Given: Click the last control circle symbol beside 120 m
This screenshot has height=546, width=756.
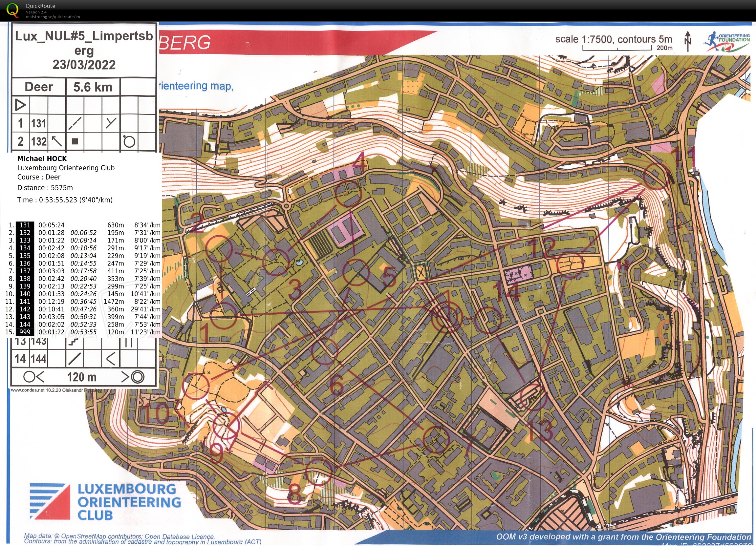Looking at the screenshot, I should click(x=33, y=377).
